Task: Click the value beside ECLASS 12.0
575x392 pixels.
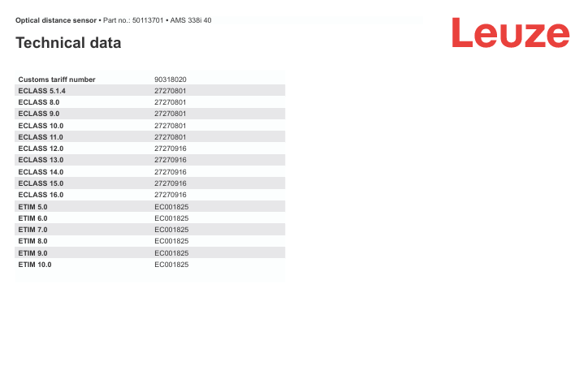Action: pos(171,149)
